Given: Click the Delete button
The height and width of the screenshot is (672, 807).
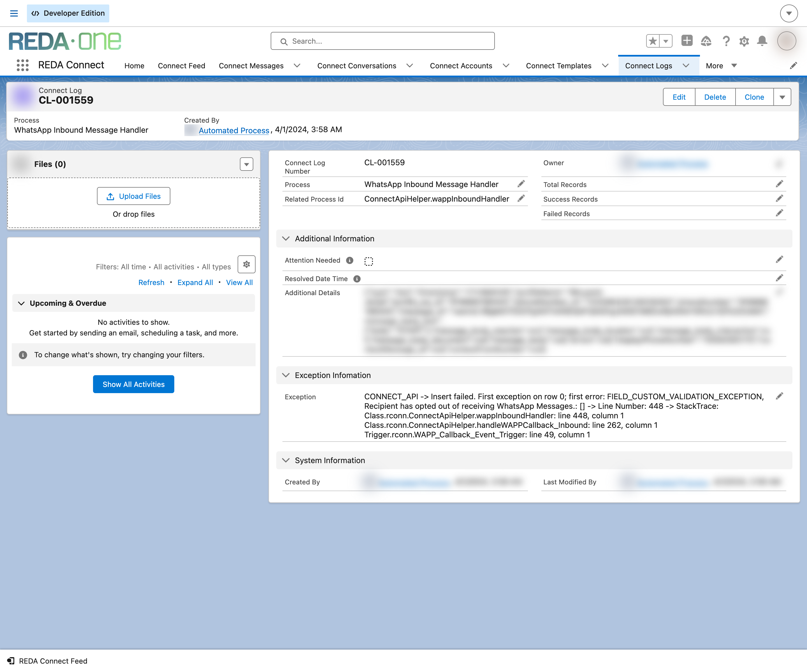Looking at the screenshot, I should click(x=715, y=97).
